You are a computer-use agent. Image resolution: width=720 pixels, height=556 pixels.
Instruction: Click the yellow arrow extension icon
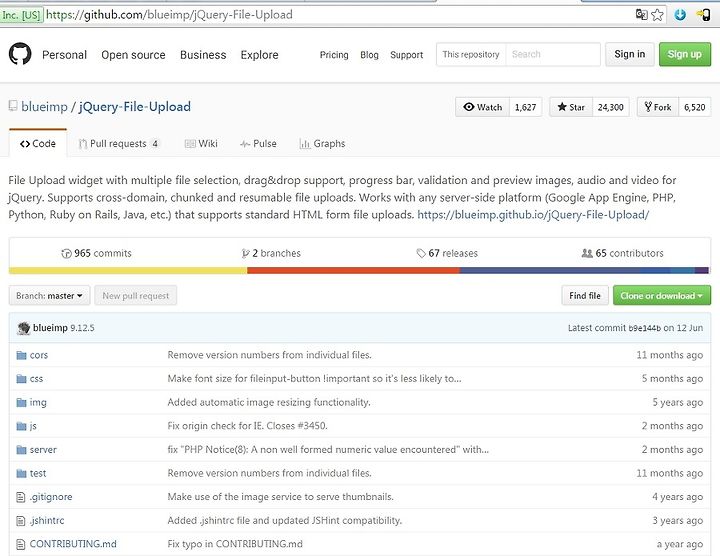703,15
